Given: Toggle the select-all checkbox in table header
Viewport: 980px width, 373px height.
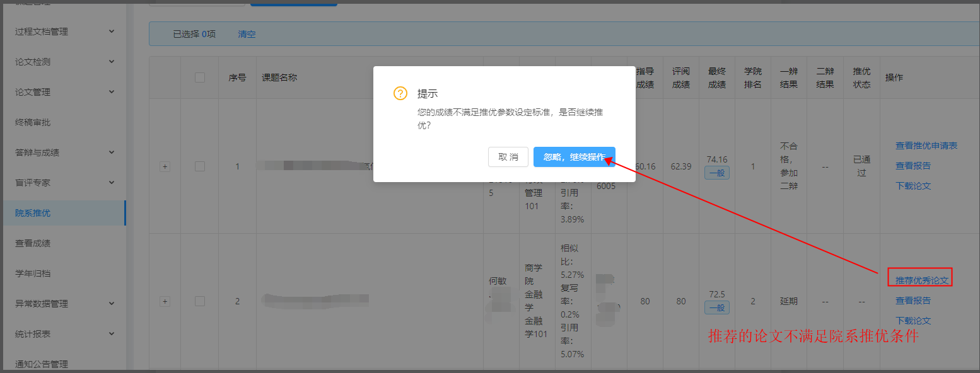Looking at the screenshot, I should (200, 77).
